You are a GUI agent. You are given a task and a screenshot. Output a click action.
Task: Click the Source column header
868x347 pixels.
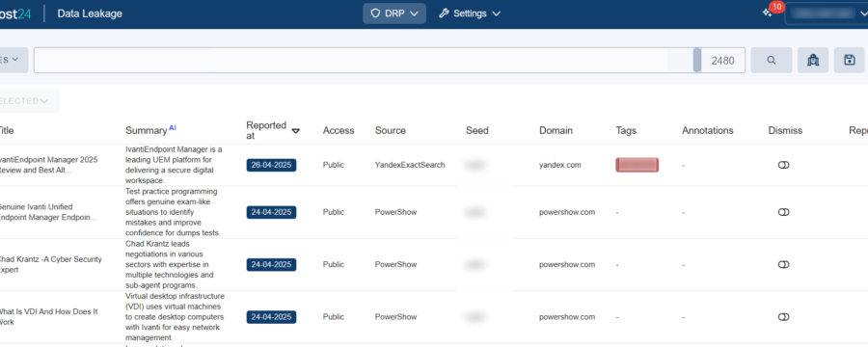391,131
